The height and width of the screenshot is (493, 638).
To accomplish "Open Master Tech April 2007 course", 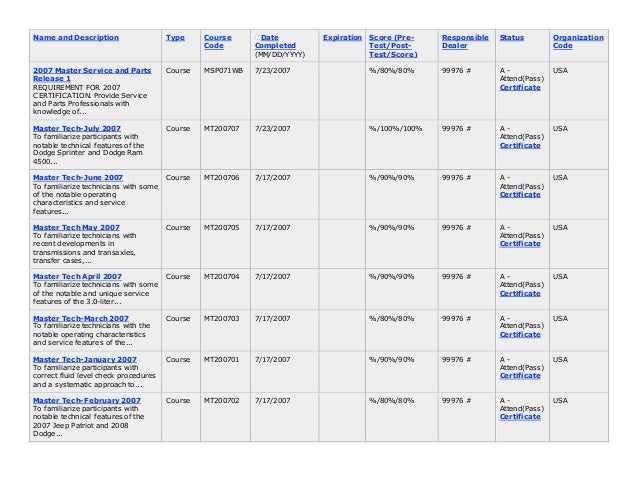I will pos(77,277).
